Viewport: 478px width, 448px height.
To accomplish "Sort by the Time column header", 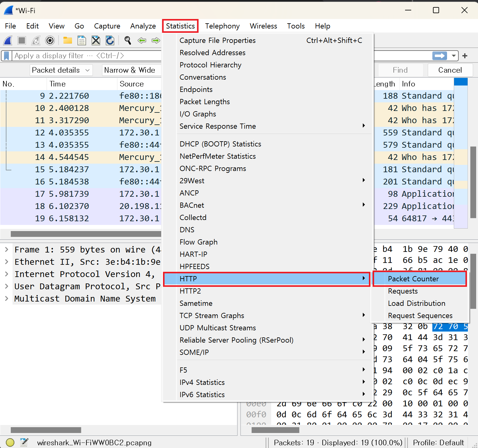I will click(82, 84).
